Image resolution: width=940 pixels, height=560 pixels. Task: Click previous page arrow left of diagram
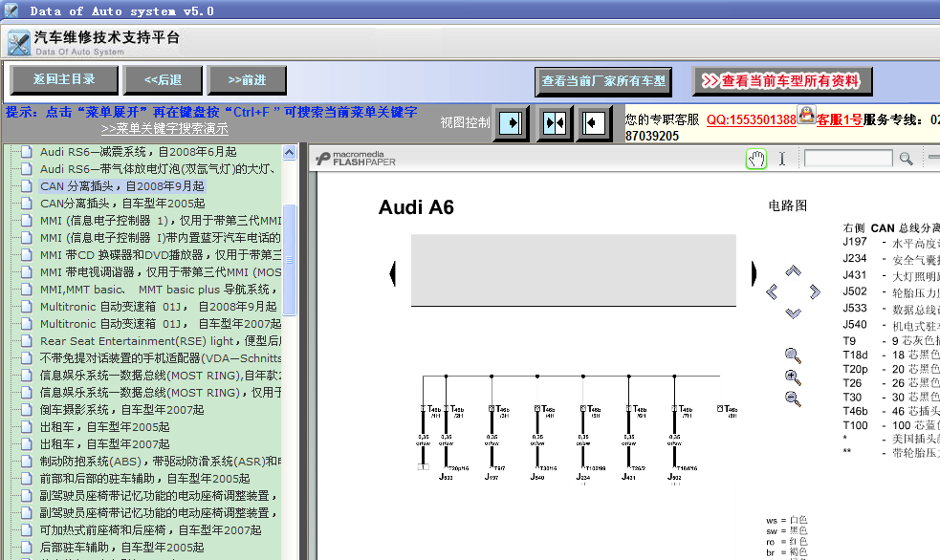tap(393, 273)
